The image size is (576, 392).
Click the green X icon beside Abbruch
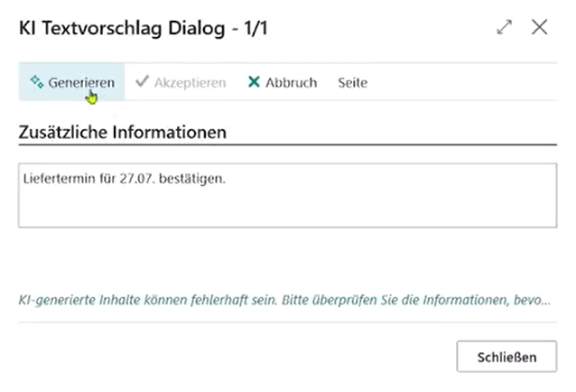coord(254,82)
